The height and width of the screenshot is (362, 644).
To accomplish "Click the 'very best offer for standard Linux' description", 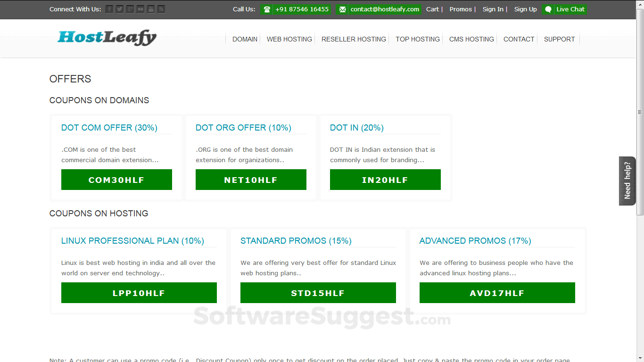I will point(318,268).
